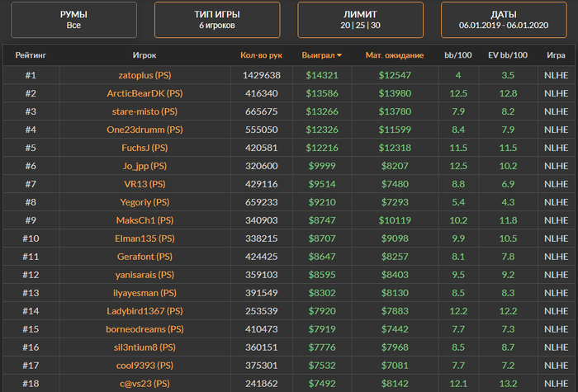This screenshot has height=392, width=578.
Task: Select player stare-misto (PS)
Action: (x=144, y=111)
